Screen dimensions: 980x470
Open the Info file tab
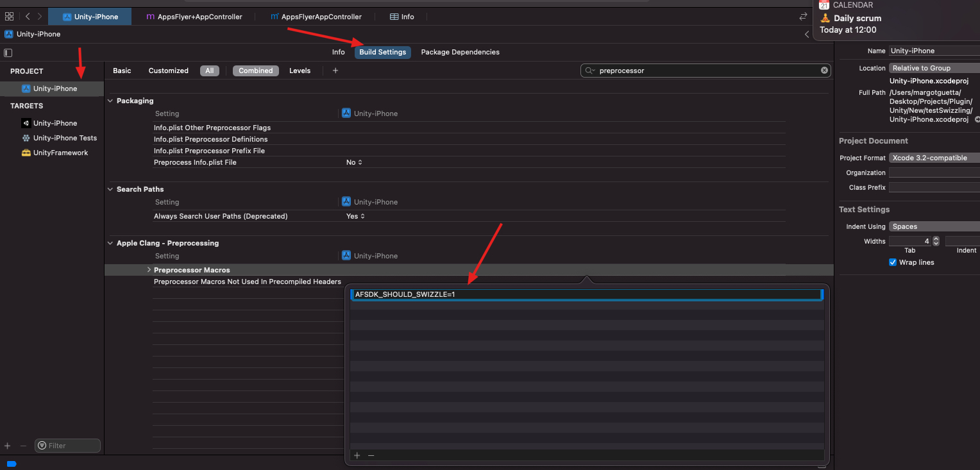click(402, 17)
